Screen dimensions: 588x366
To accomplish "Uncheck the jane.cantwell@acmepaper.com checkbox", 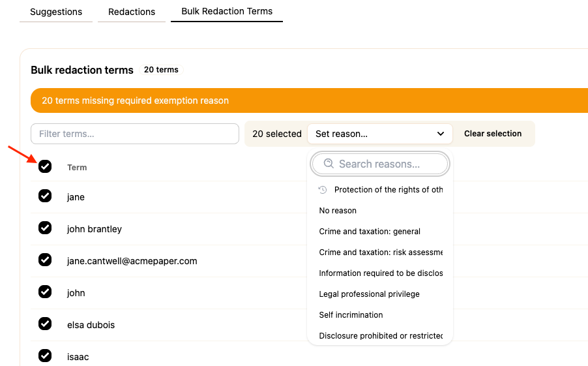I will pyautogui.click(x=45, y=260).
